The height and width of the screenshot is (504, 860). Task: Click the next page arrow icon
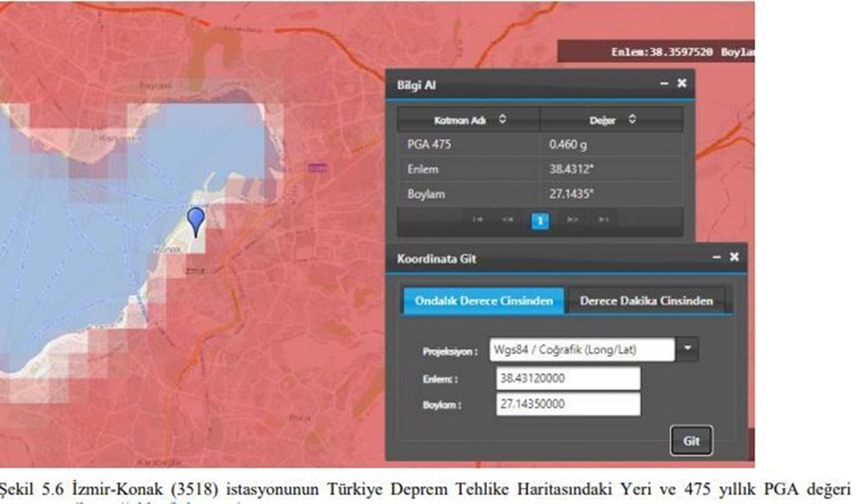click(x=574, y=219)
